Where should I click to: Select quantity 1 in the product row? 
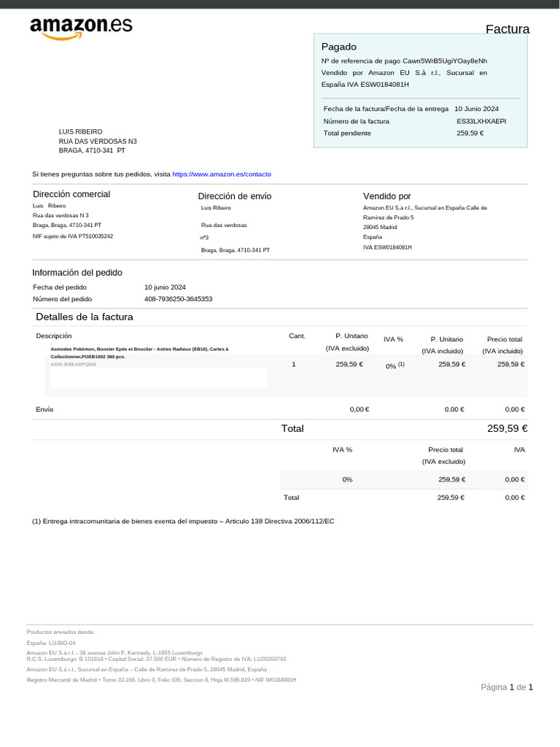(293, 365)
